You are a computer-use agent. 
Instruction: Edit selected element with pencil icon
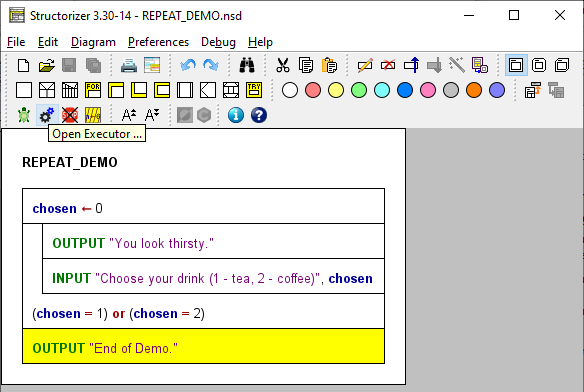(365, 66)
